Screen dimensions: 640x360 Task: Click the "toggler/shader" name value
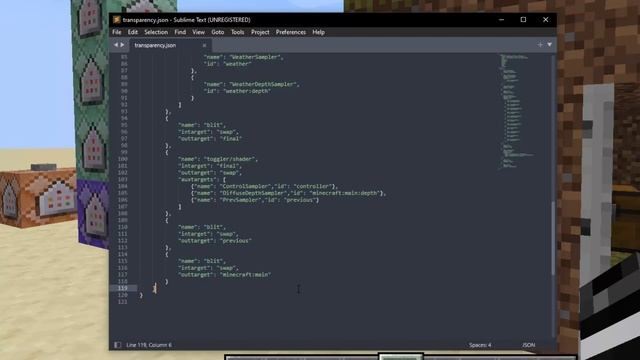229,159
